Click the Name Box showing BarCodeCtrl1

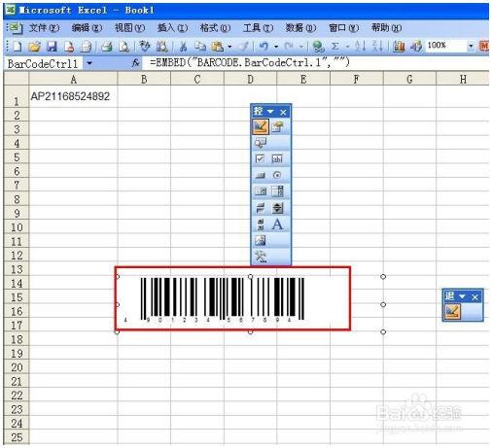tap(43, 64)
